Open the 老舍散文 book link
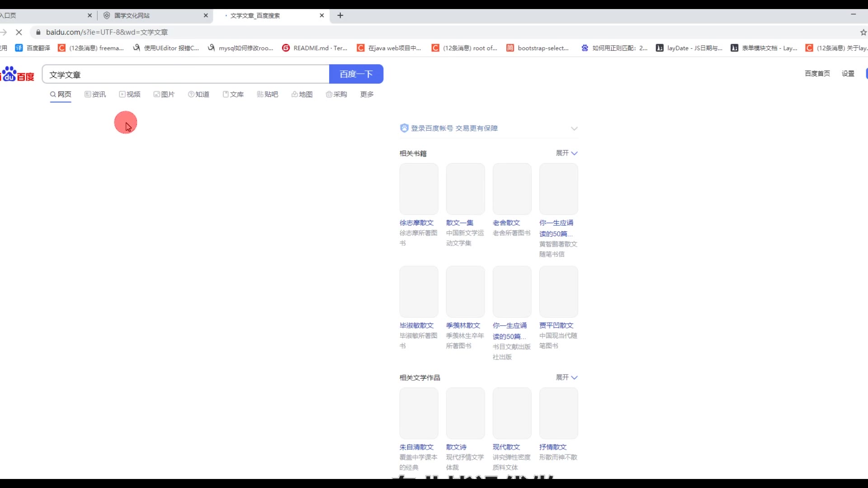Viewport: 868px width, 488px height. [x=506, y=223]
